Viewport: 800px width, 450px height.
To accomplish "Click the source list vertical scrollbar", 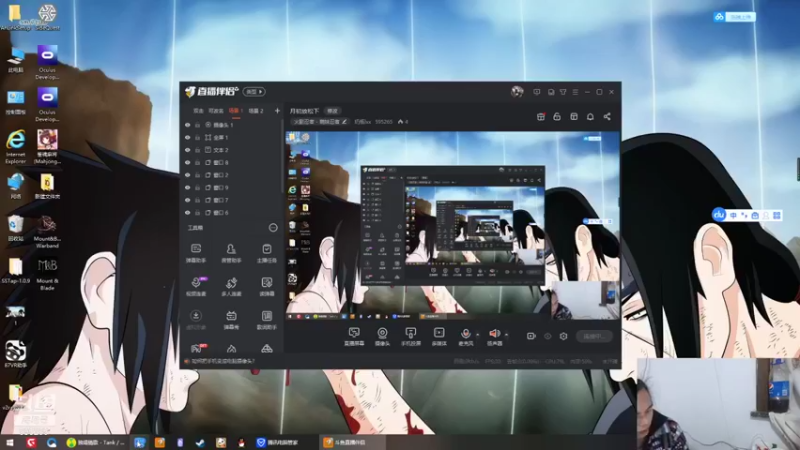I will (x=282, y=158).
